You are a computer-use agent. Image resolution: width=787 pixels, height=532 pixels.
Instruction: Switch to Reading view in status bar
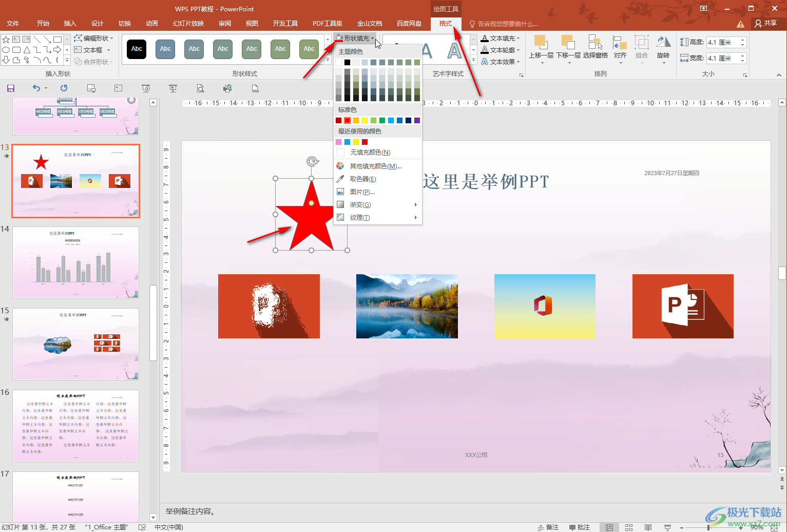648,527
